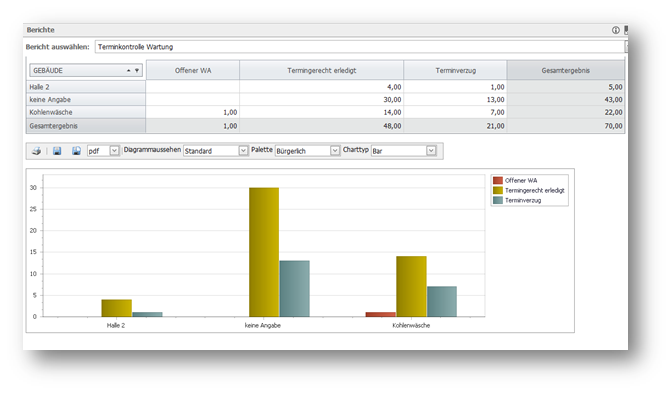Click the first blue save disk icon

point(57,151)
